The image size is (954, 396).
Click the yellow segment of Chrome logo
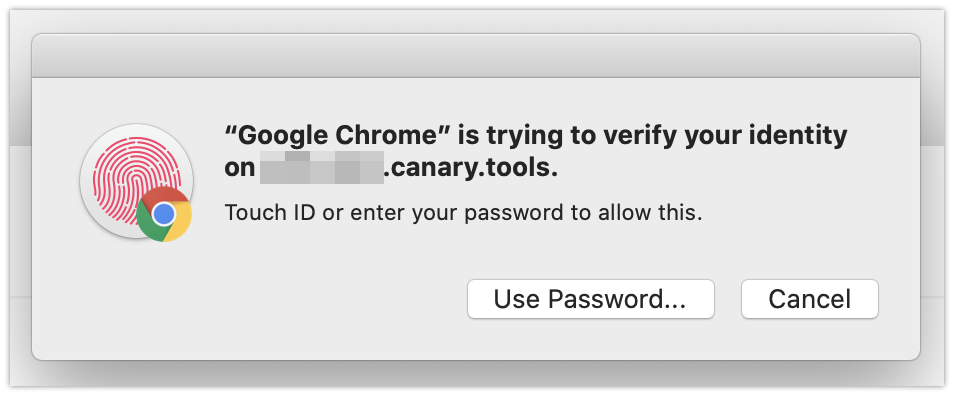[180, 224]
